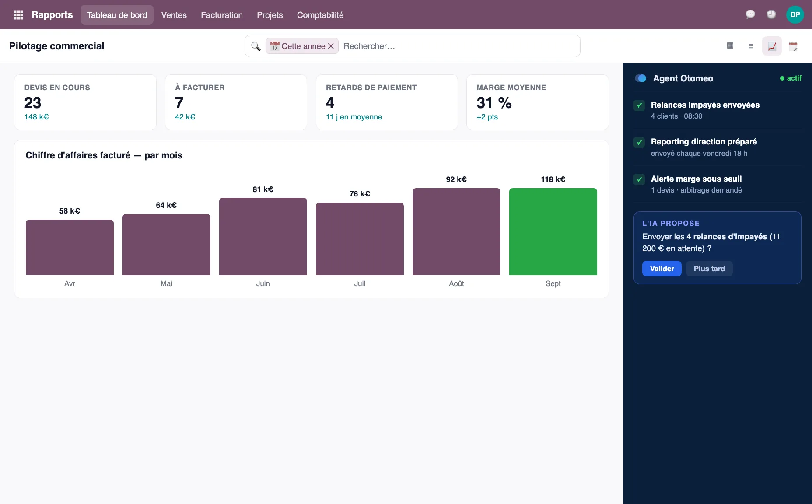Click the 58 k€ value label
The width and height of the screenshot is (812, 504).
pyautogui.click(x=70, y=211)
